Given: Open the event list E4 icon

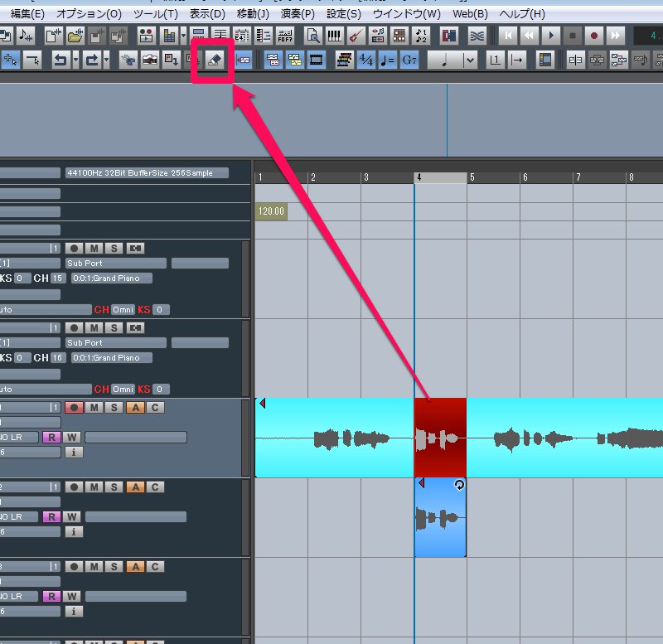Looking at the screenshot, I should (242, 36).
